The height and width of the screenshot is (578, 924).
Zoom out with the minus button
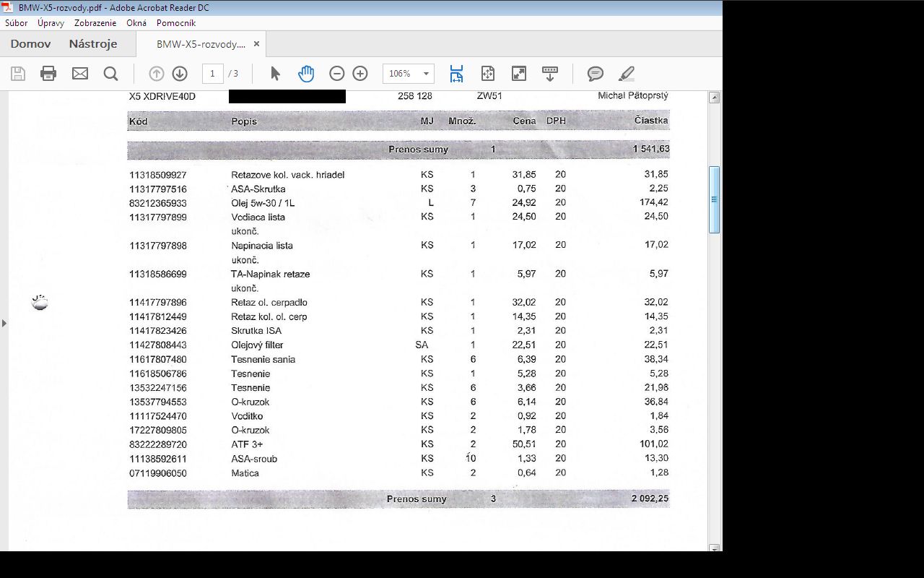tap(336, 74)
